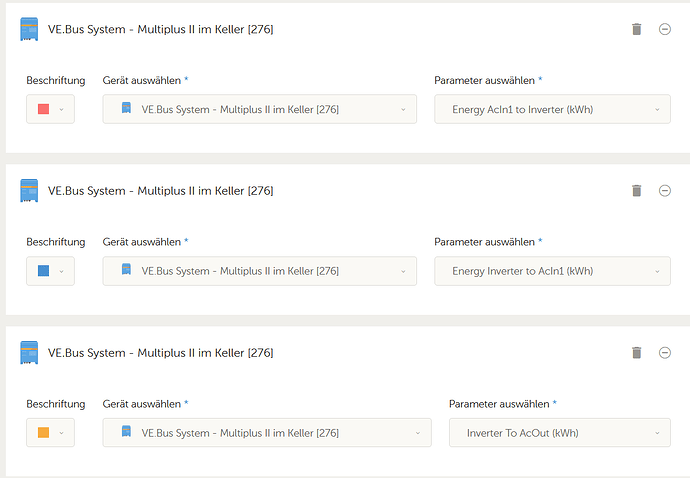This screenshot has height=478, width=690.
Task: Click the Multiplus device icon in the orange-label card header
Action: pos(29,353)
